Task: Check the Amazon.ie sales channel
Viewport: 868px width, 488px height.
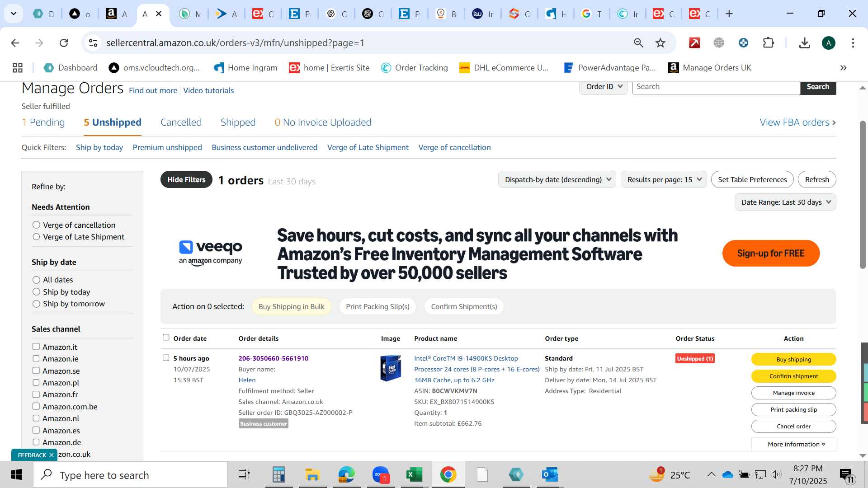Action: (36, 358)
